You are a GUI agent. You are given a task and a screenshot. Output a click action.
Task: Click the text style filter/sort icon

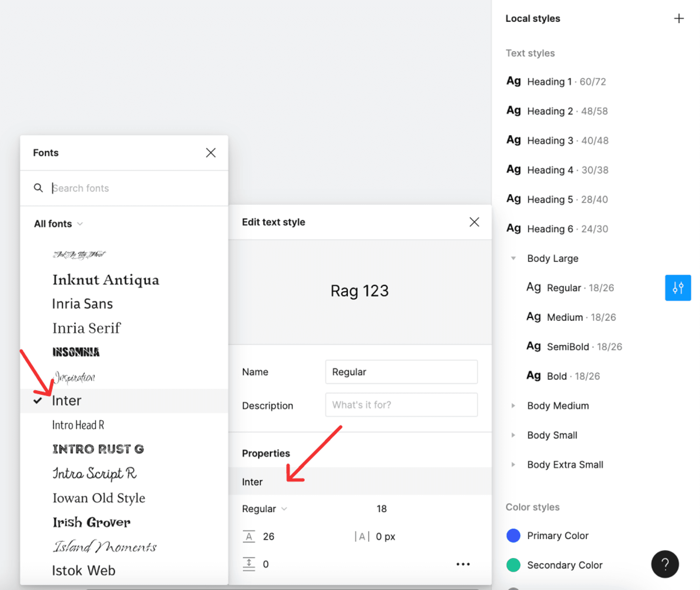(678, 287)
